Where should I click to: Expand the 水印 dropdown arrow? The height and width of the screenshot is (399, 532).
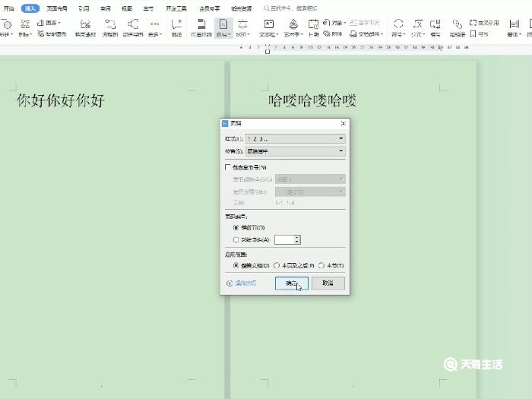pos(249,34)
